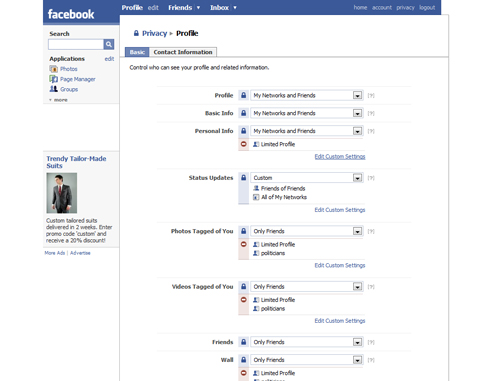Open the Friends privacy dropdown
The width and height of the screenshot is (500, 381).
click(x=307, y=342)
